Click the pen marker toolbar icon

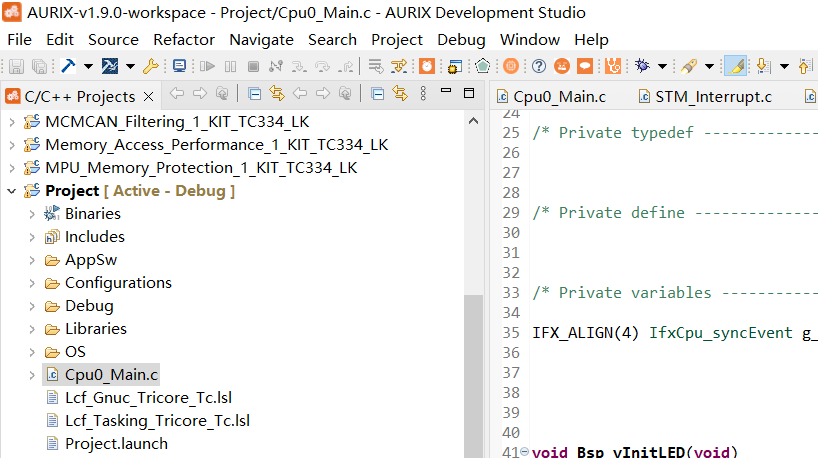click(x=689, y=66)
